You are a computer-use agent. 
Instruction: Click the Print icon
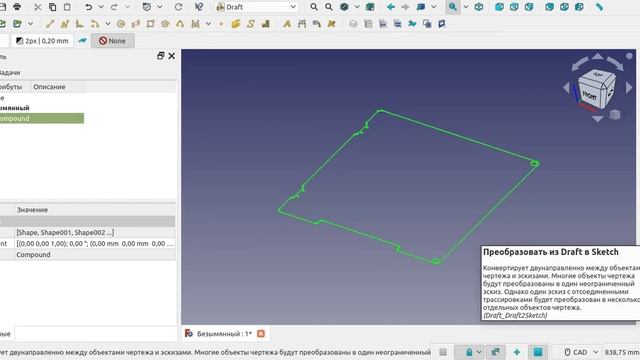(17, 7)
